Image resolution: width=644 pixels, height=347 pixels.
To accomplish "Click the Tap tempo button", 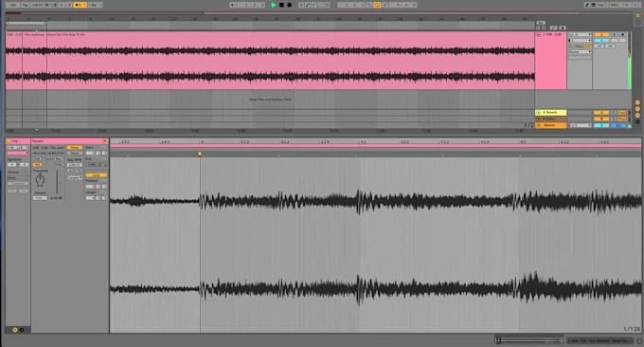I will tap(26, 5).
